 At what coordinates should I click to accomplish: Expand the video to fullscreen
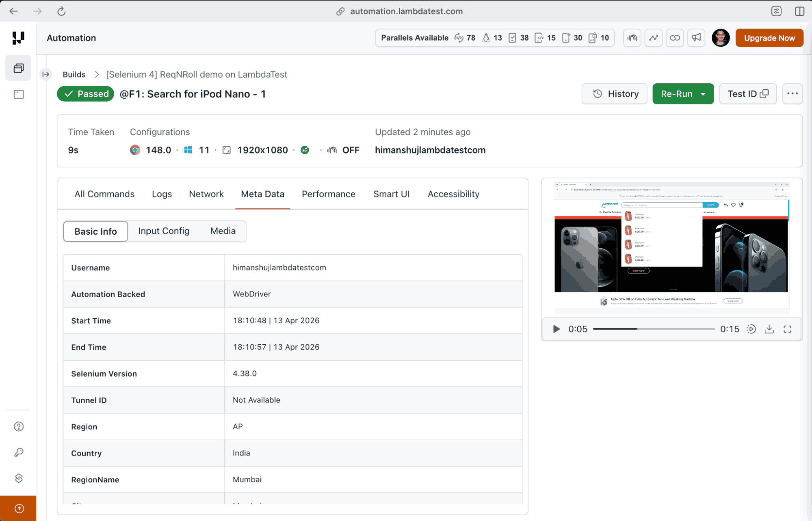788,329
